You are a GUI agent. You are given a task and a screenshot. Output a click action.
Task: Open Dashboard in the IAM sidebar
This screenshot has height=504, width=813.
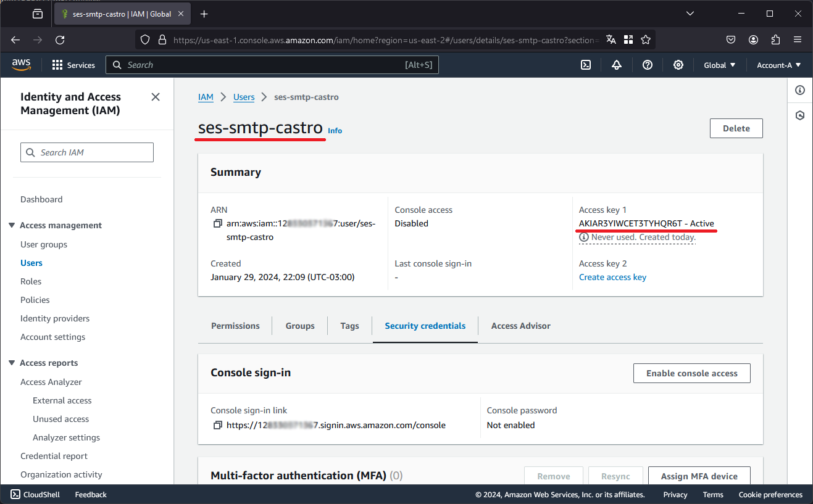(41, 199)
